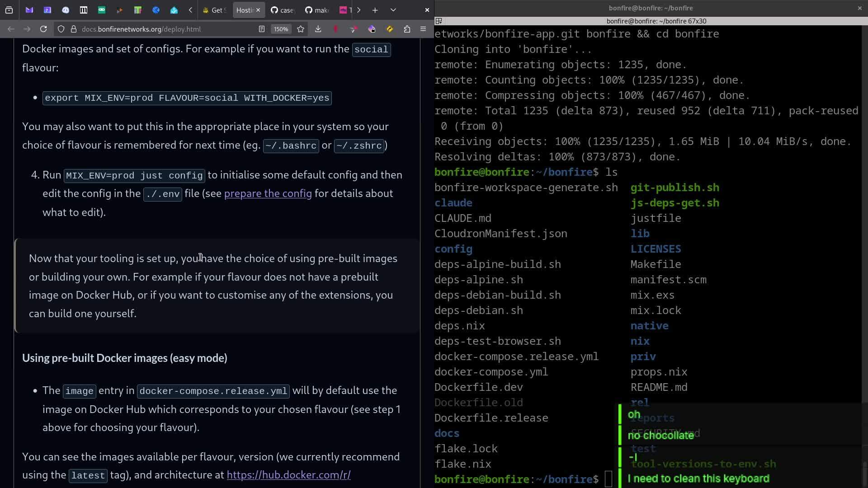
Task: Click 'Dockerfile.release' in terminal listing
Action: tap(491, 418)
